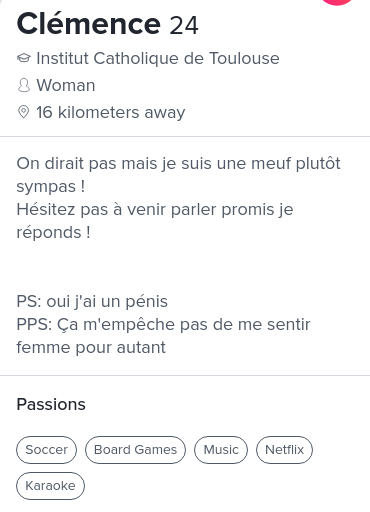The image size is (370, 512).
Task: Select the Soccer passion tag
Action: tap(46, 450)
